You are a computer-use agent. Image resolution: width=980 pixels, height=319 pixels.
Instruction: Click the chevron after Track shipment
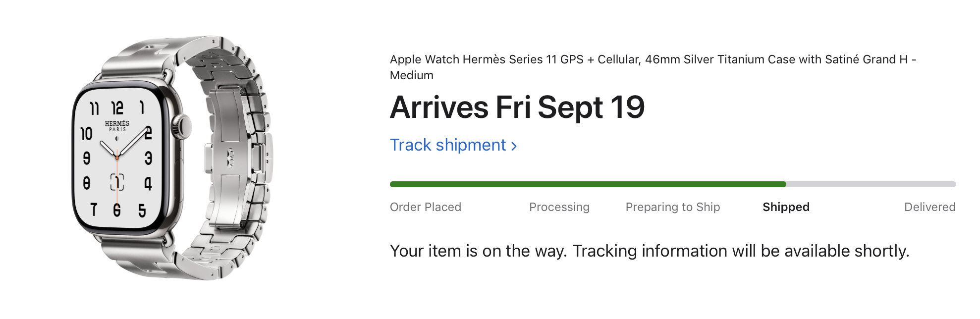[514, 146]
